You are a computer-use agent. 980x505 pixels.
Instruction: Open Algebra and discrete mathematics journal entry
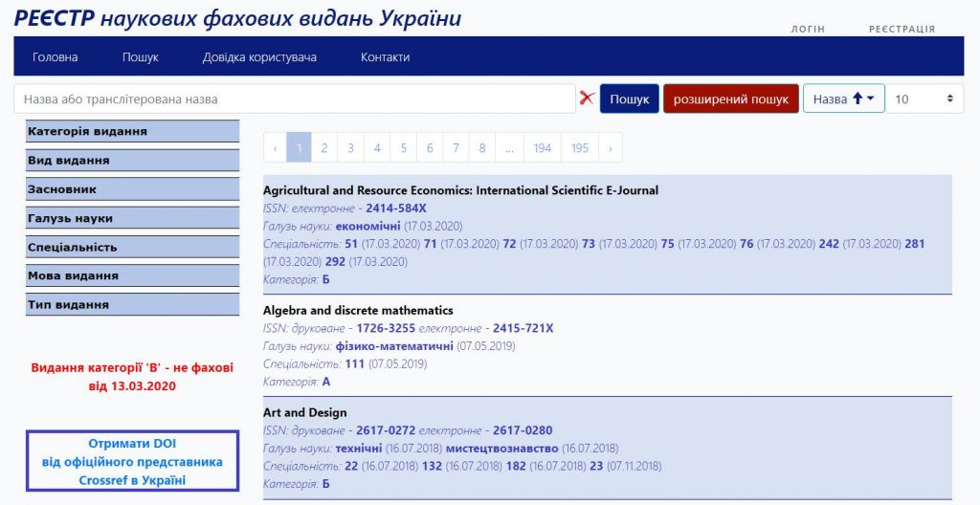click(358, 310)
